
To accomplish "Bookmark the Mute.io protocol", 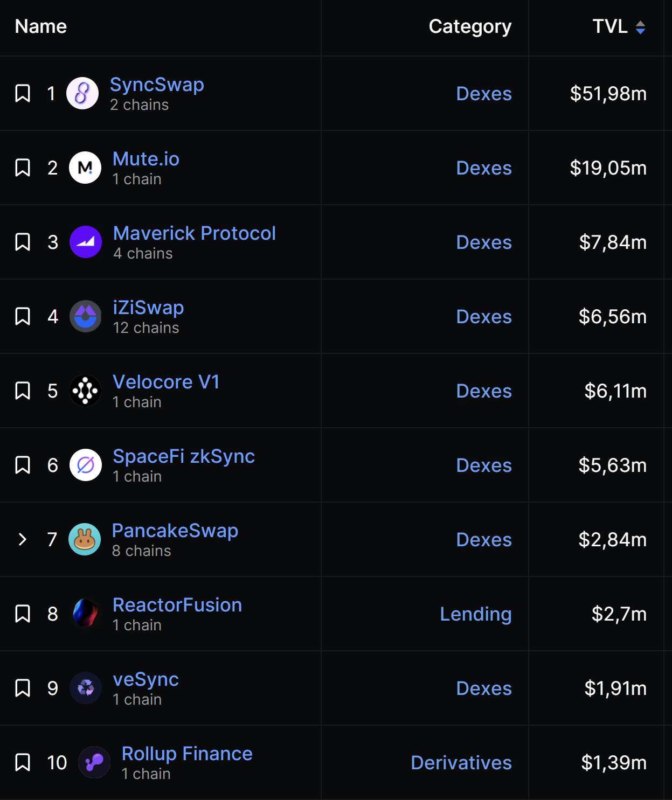I will click(x=23, y=168).
